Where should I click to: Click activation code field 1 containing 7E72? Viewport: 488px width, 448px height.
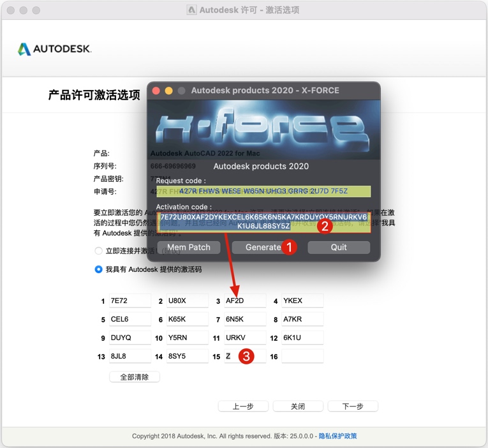point(129,301)
